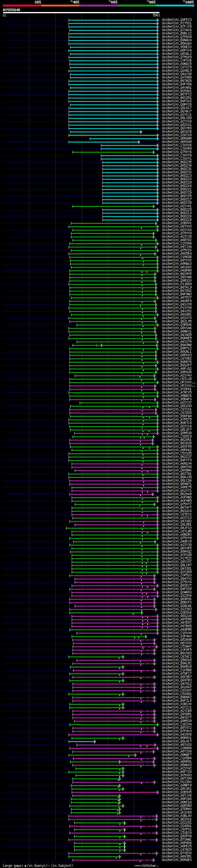
Task: Click label UniRef100_C1FD94
Action: point(177,243)
